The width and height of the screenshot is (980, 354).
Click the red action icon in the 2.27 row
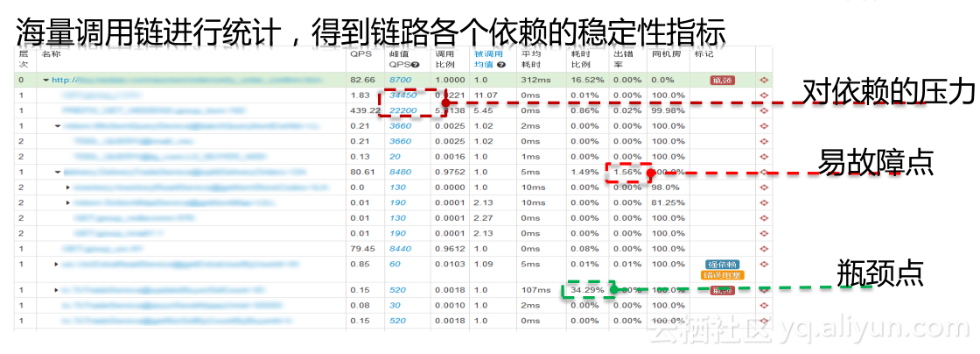coord(764,217)
